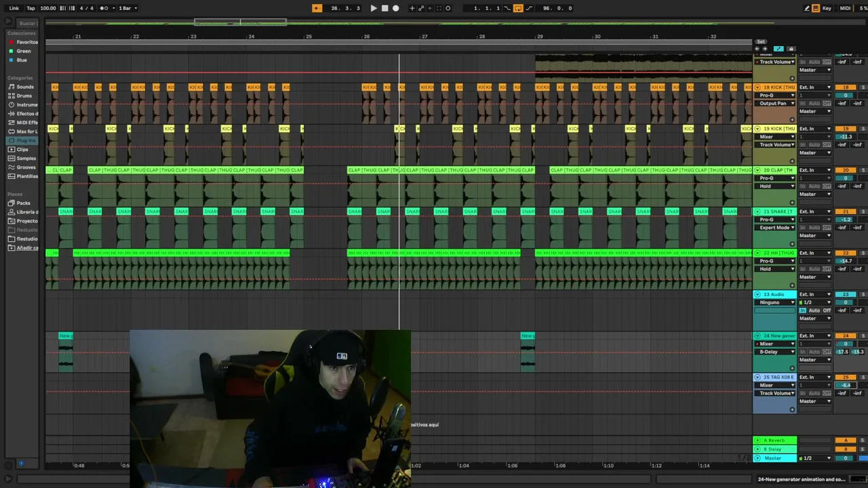Add automation lane on 25 TAG X08 track

click(792, 410)
